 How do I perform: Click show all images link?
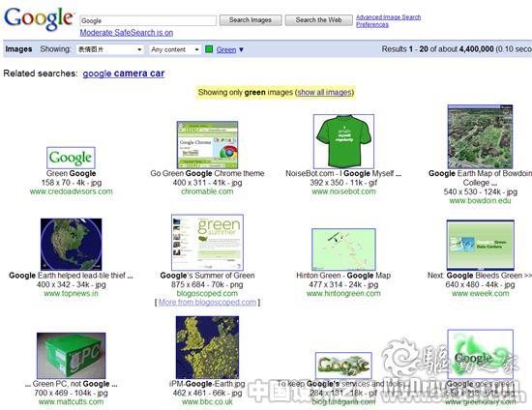pyautogui.click(x=325, y=92)
